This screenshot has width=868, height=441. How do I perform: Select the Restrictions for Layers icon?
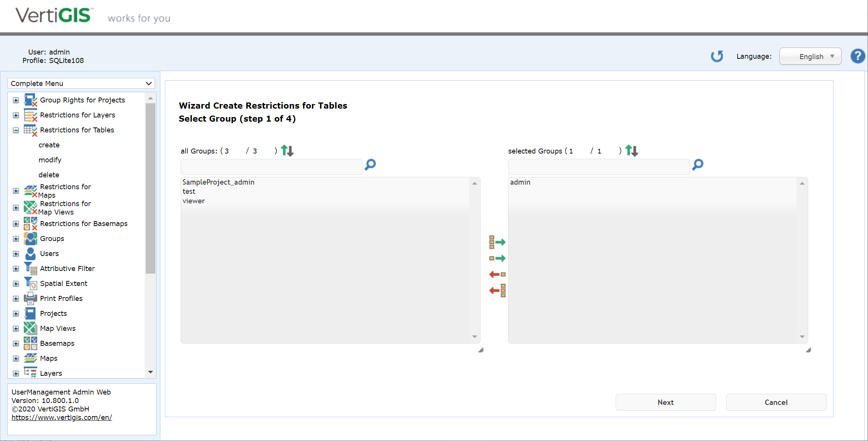(x=31, y=115)
